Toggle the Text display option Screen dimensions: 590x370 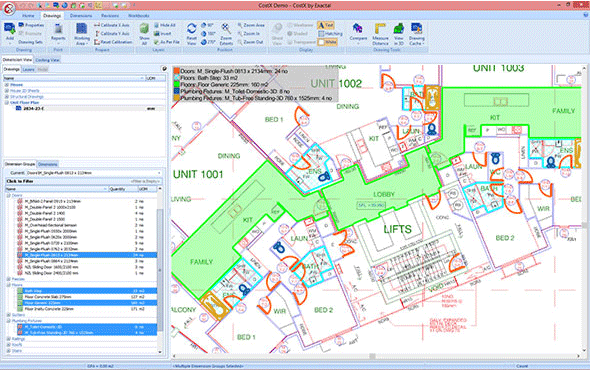[326, 25]
